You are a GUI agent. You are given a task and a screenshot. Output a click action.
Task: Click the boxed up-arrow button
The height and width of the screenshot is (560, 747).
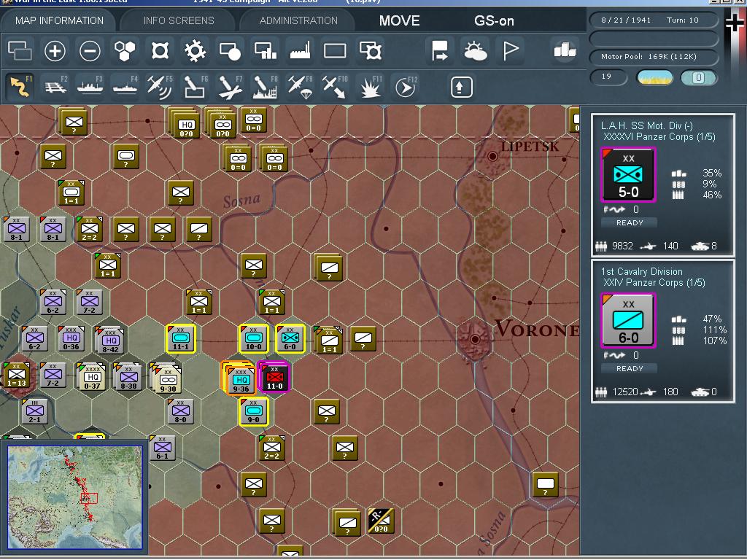pyautogui.click(x=461, y=87)
